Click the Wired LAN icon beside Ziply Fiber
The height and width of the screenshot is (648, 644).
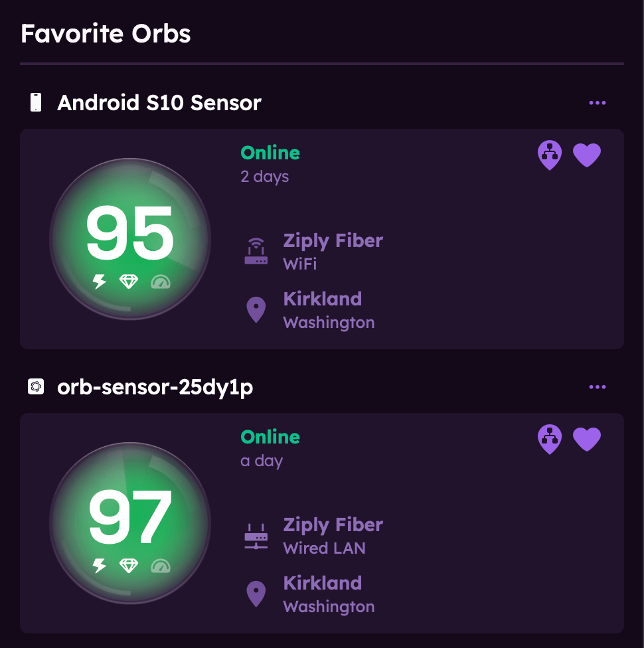[x=256, y=536]
